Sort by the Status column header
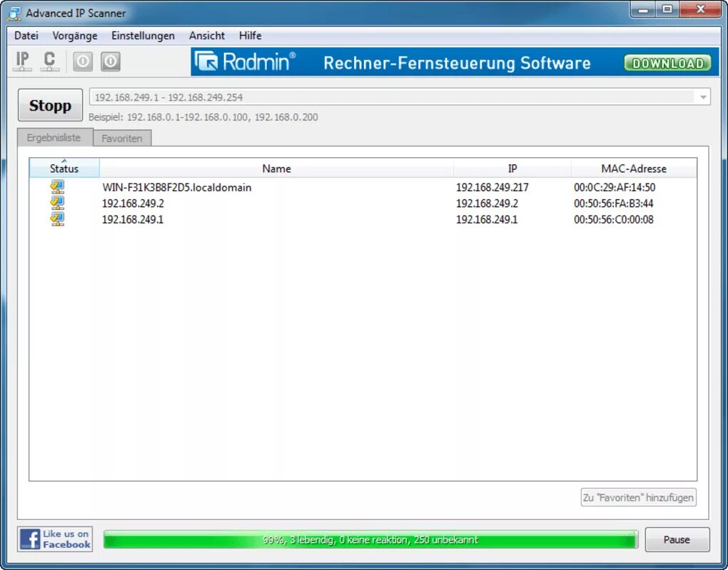728x570 pixels. point(64,168)
